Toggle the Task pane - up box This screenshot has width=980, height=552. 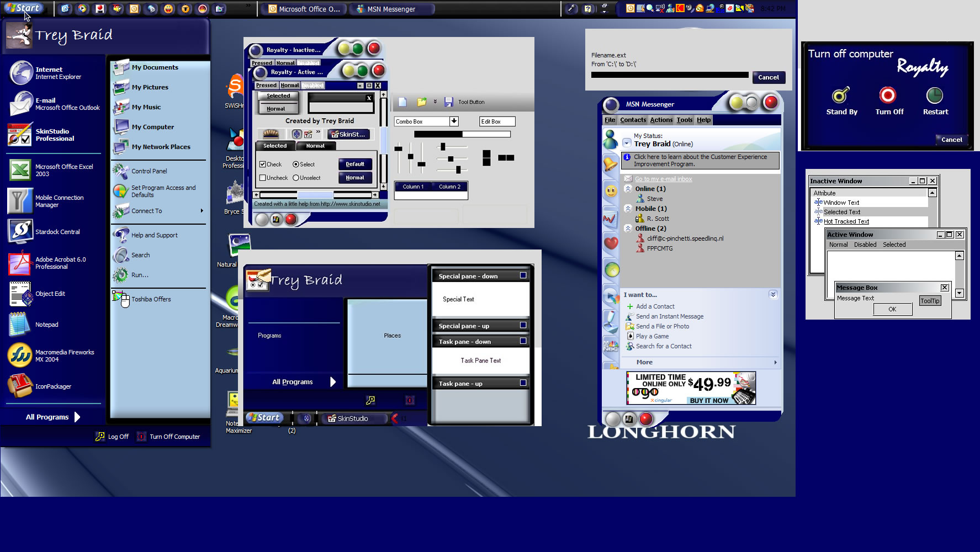[x=523, y=383]
